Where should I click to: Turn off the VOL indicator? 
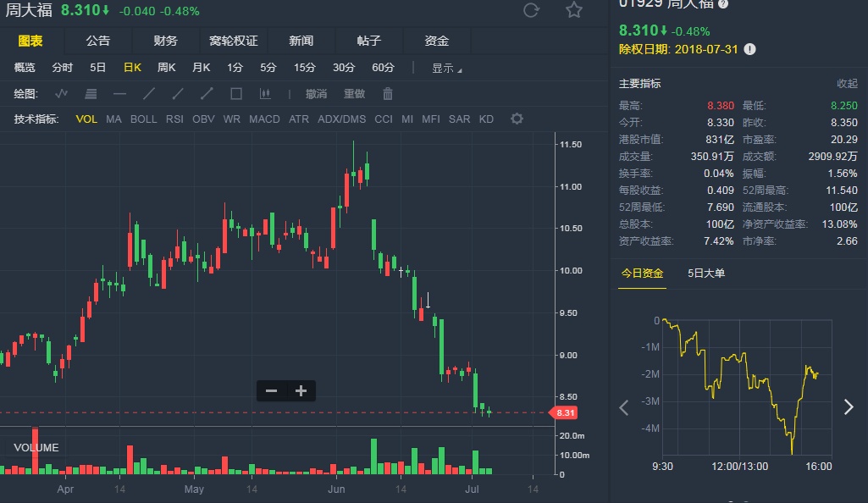(x=86, y=119)
